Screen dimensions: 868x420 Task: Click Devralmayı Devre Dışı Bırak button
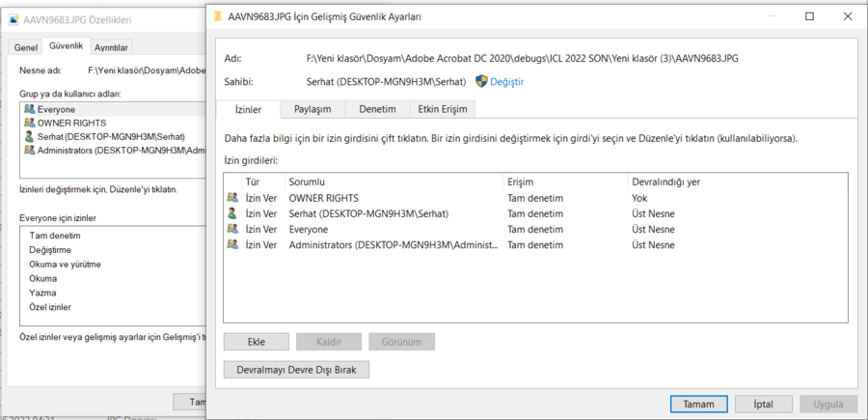296,370
